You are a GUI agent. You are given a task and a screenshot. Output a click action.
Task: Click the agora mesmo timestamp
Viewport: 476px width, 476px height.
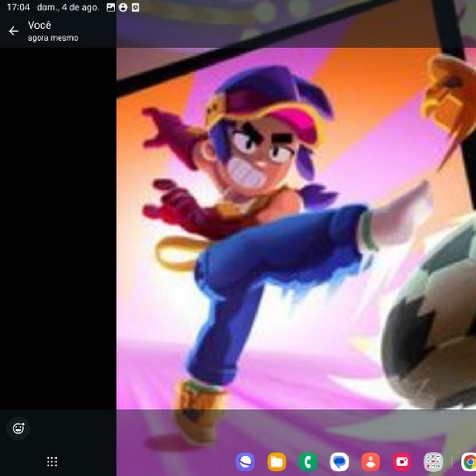[x=53, y=38]
